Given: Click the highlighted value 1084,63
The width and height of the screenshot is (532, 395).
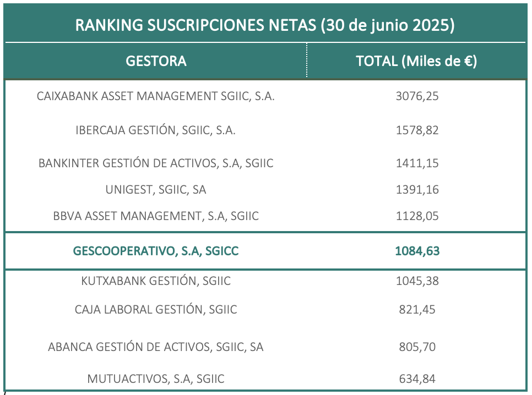Looking at the screenshot, I should 417,251.
